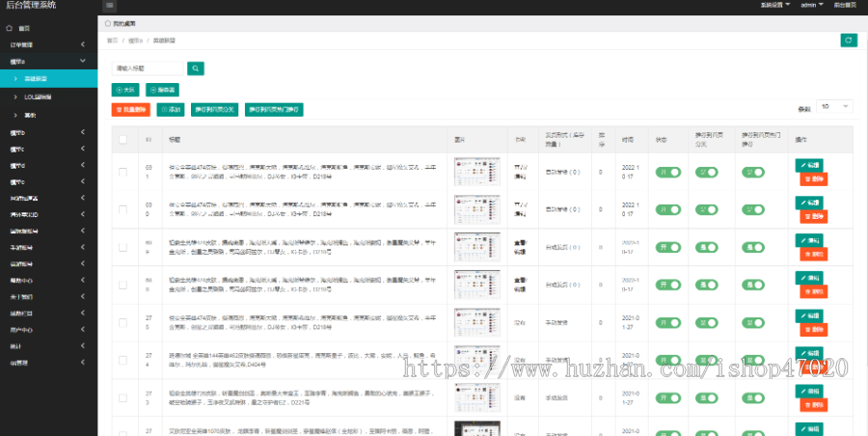Click the trash delete button in row 691

[814, 179]
